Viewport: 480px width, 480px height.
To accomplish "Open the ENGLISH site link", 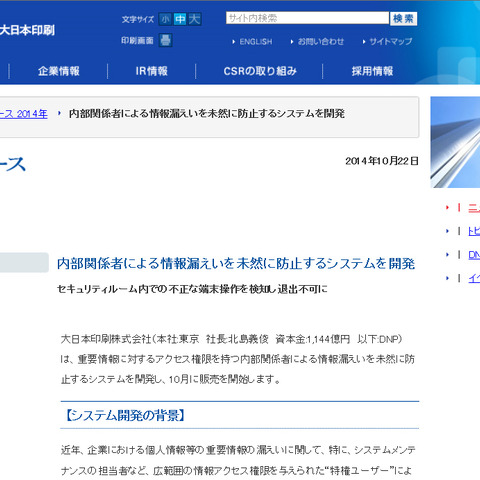I will click(x=256, y=42).
